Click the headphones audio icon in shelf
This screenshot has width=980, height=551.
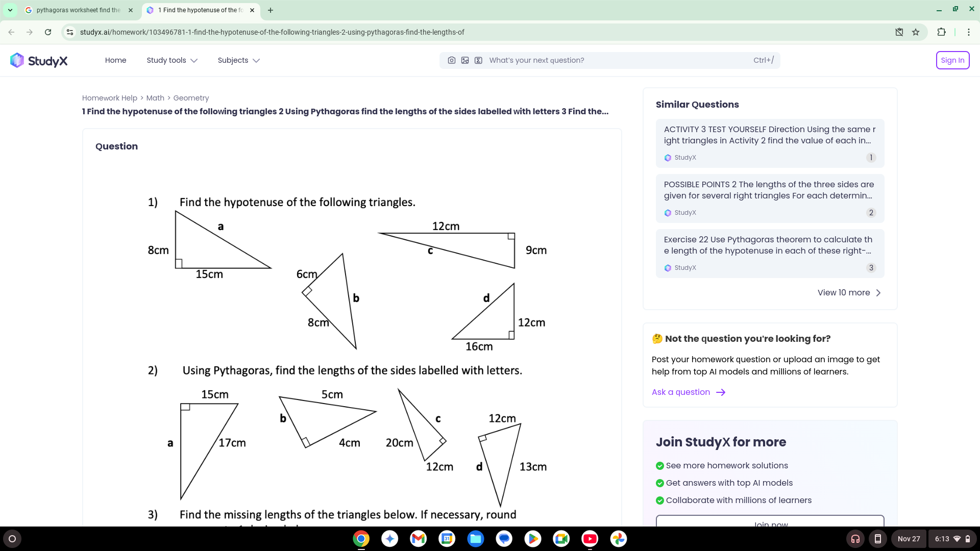(855, 539)
